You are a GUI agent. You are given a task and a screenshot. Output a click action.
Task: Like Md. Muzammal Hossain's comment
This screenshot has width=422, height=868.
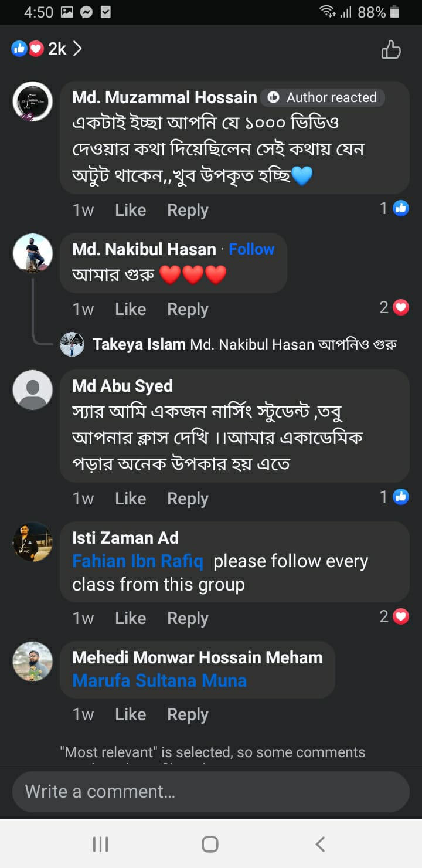(130, 210)
